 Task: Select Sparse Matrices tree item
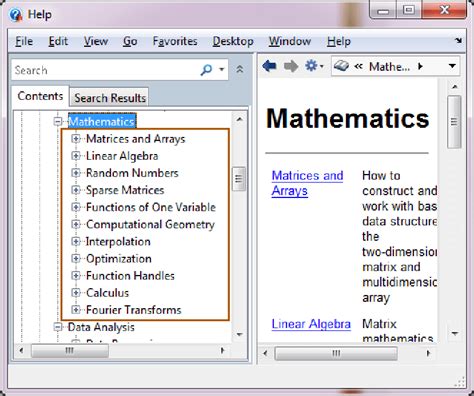point(125,190)
